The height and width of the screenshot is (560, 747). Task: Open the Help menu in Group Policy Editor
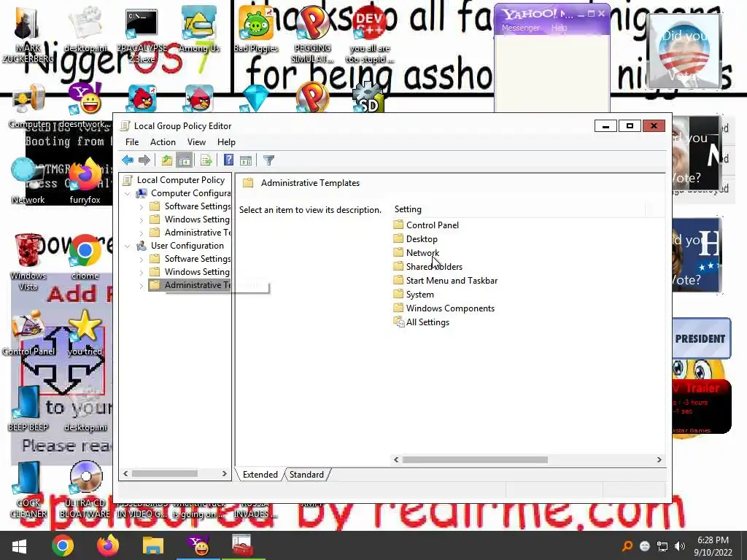[226, 142]
